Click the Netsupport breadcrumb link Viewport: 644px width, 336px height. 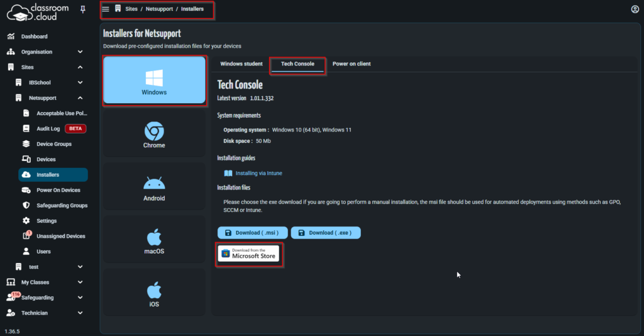pos(159,9)
